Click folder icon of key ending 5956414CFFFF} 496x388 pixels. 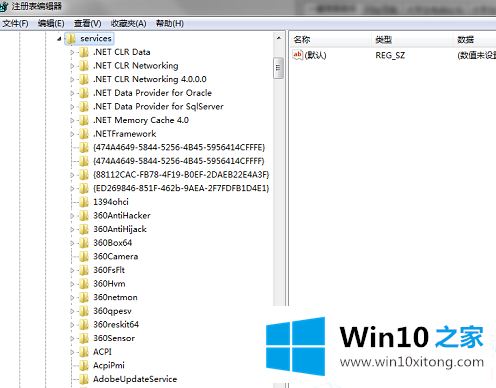(84, 161)
